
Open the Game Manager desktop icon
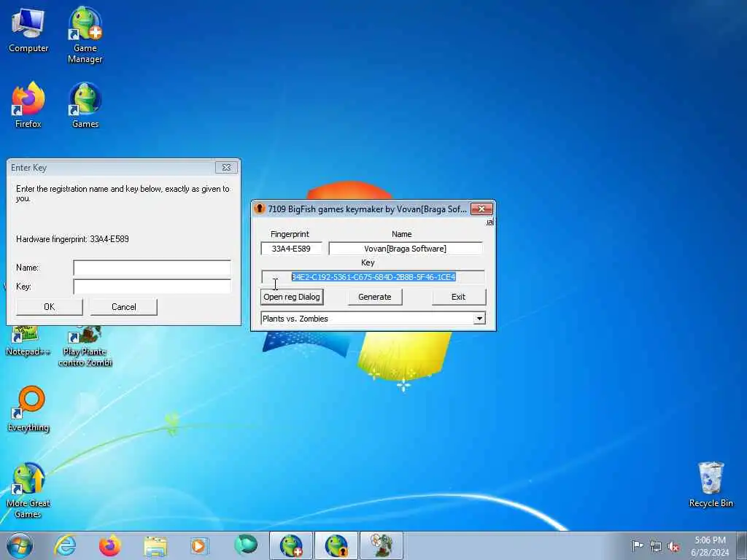[85, 36]
